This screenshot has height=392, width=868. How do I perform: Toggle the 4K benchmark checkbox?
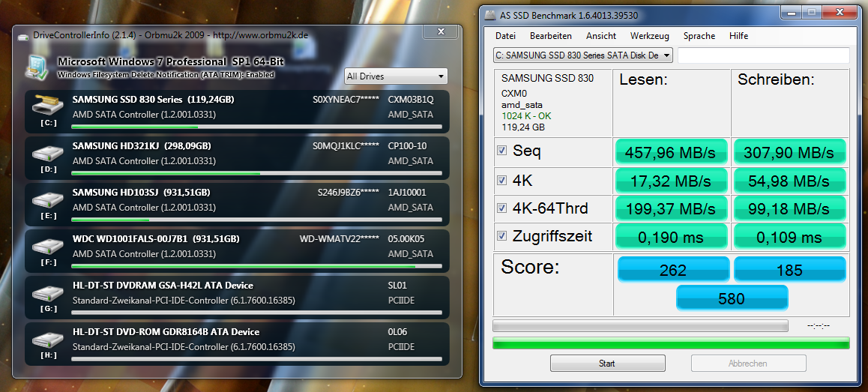[502, 179]
